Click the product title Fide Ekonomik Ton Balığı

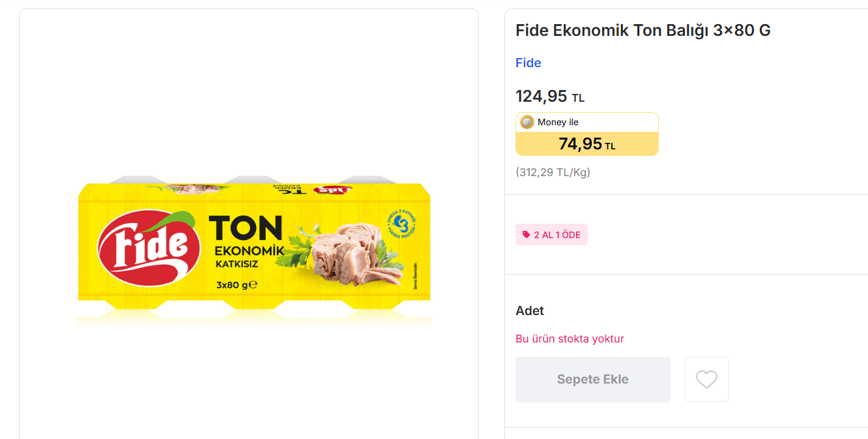(x=643, y=31)
